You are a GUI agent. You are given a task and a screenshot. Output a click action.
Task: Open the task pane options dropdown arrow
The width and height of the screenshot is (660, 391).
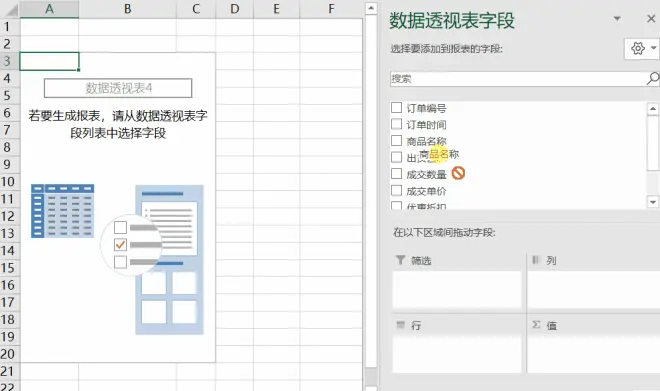tap(617, 19)
